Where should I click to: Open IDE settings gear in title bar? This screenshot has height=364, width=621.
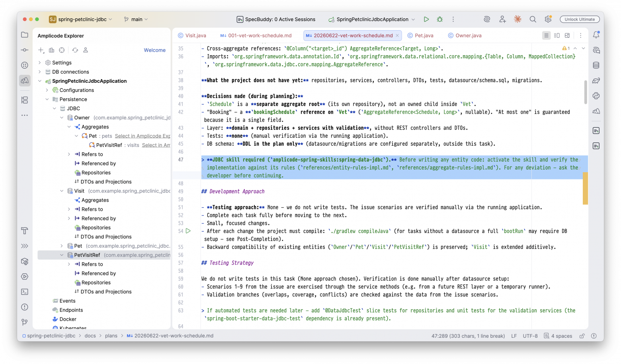pyautogui.click(x=548, y=19)
